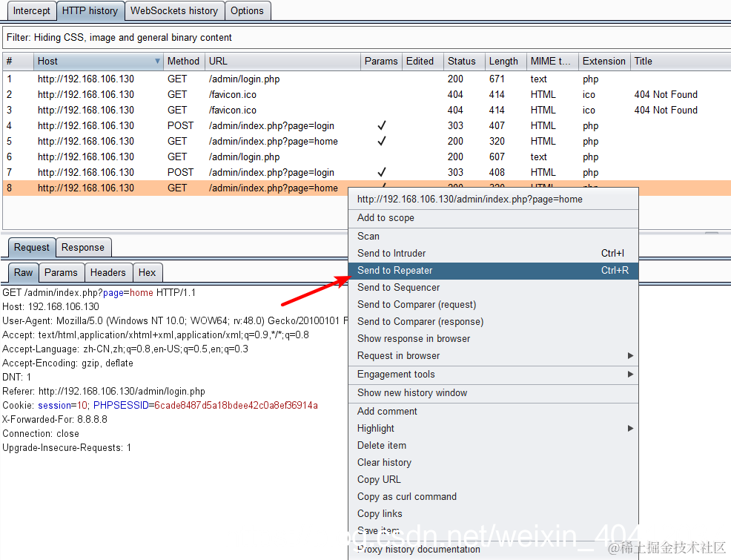Choose Scan from context menu

coord(493,237)
